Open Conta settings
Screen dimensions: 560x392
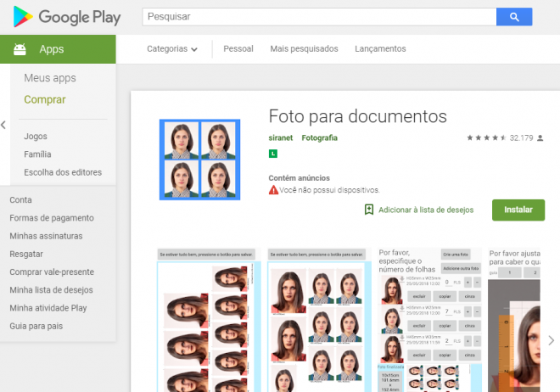click(x=20, y=200)
